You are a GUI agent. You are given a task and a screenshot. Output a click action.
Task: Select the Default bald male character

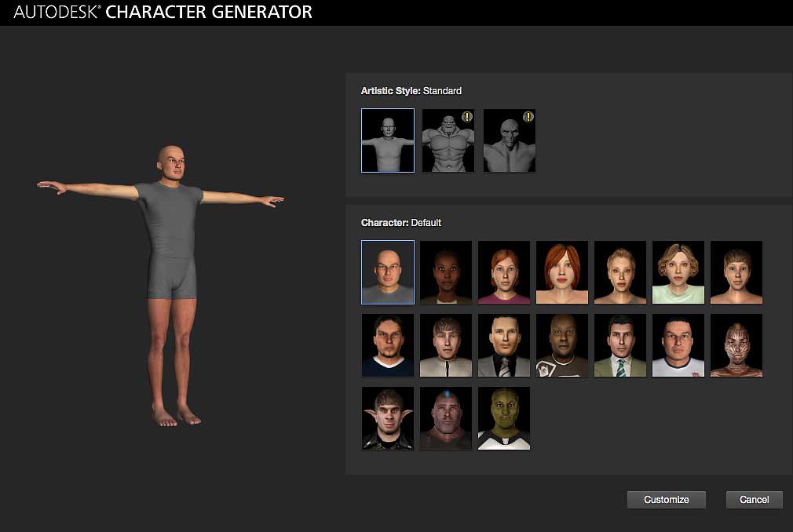[387, 272]
